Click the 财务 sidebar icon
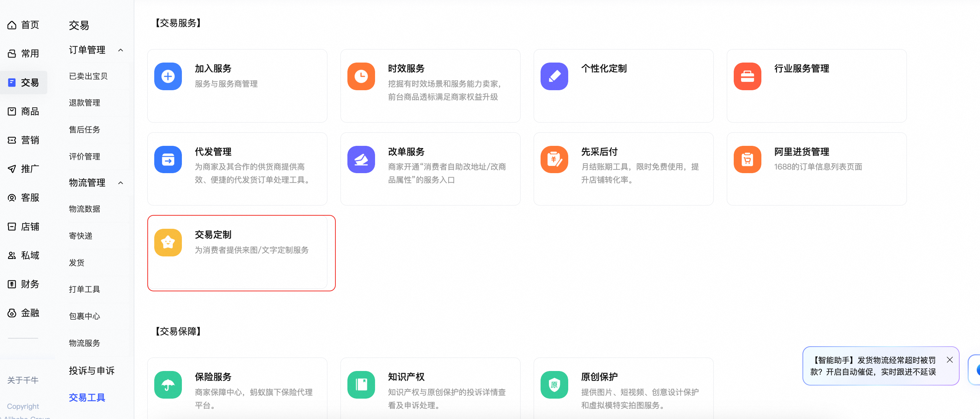Screen dimensions: 980x419 point(12,284)
